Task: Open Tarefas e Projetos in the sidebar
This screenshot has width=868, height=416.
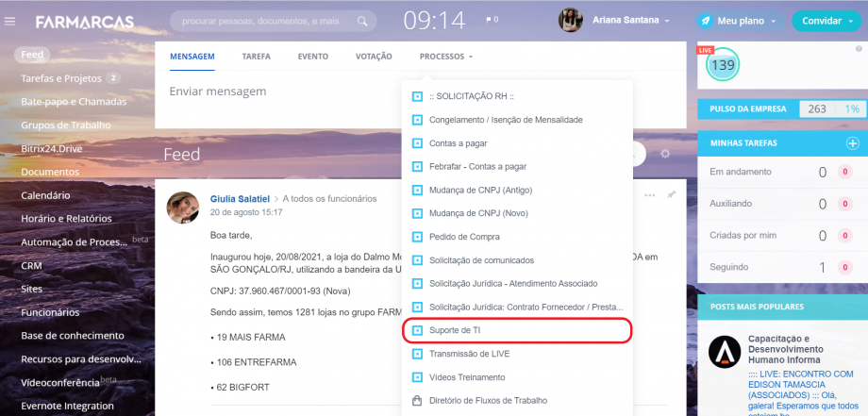Action: (62, 78)
